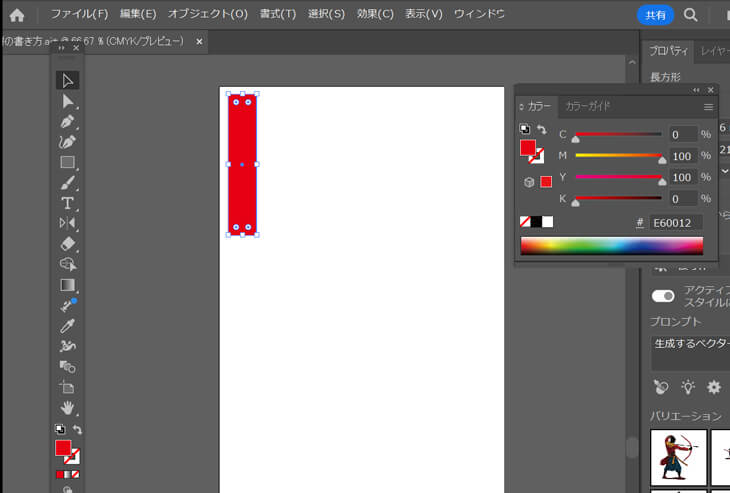
Task: Click the Home icon
Action: [17, 15]
